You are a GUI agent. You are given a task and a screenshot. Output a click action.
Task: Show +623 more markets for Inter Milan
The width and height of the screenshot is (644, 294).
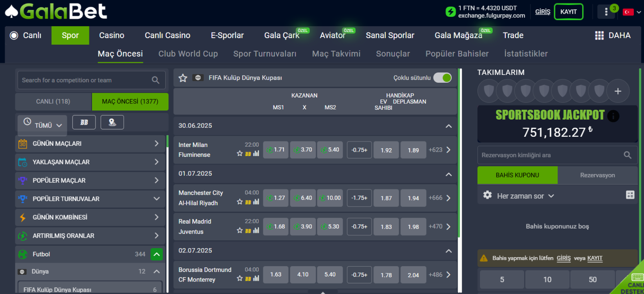pos(440,150)
